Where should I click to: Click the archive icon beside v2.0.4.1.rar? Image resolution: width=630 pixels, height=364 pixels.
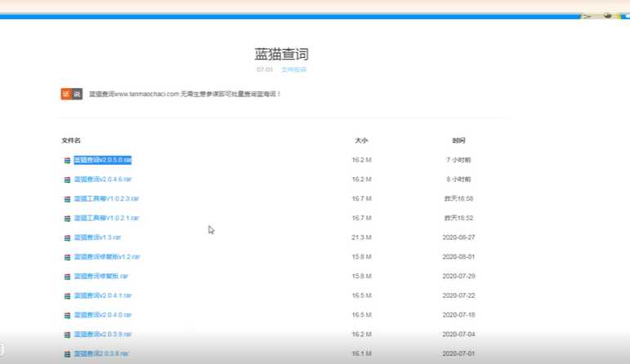click(67, 296)
